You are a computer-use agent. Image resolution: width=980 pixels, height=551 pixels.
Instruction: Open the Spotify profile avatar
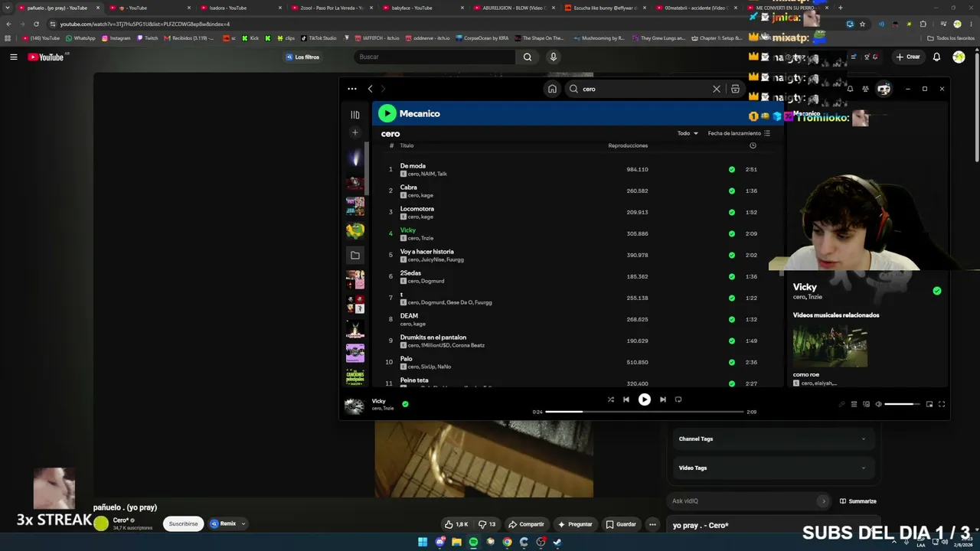884,89
